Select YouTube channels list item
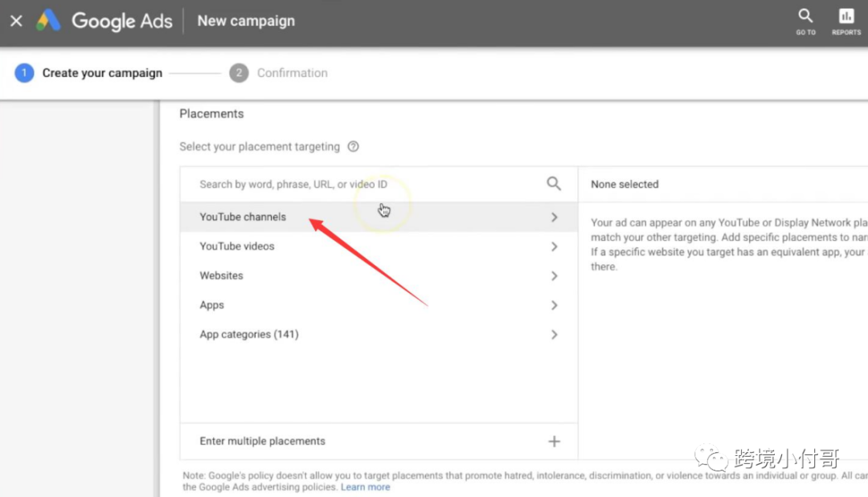The height and width of the screenshot is (497, 868). (x=379, y=217)
